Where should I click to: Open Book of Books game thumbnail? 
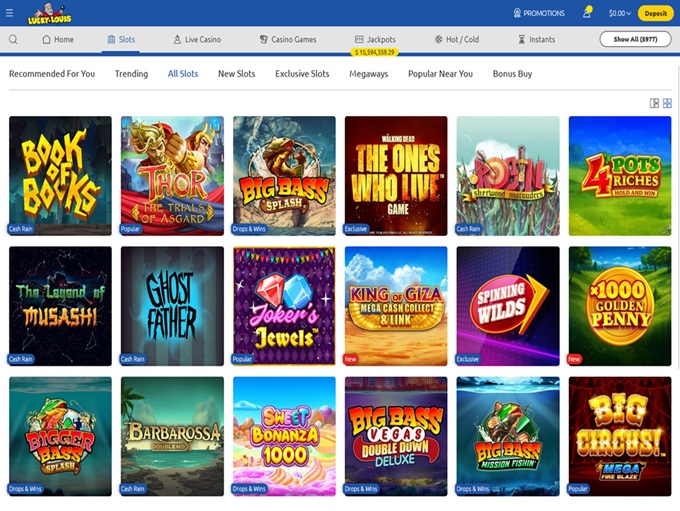pos(60,175)
